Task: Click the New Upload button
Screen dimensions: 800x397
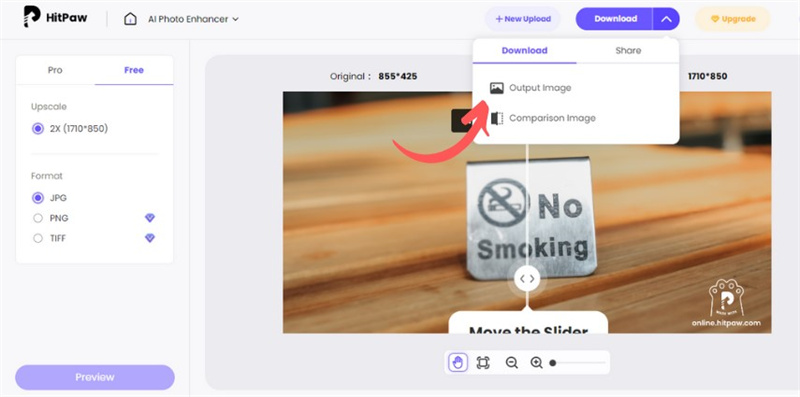Action: 523,19
